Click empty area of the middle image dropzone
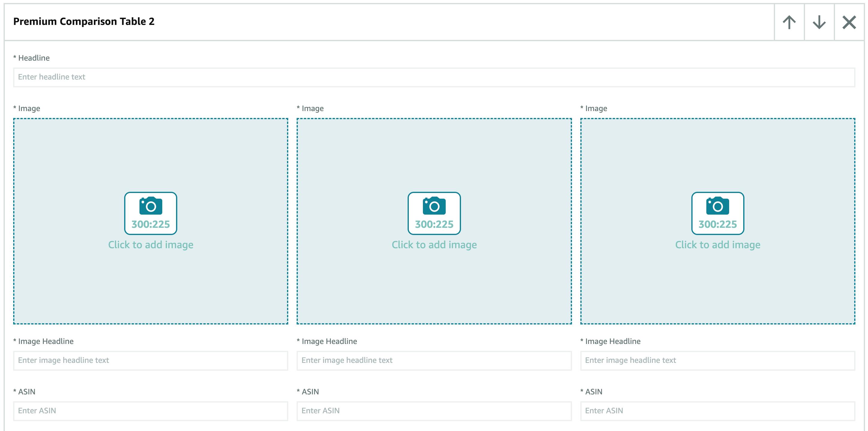 point(434,152)
